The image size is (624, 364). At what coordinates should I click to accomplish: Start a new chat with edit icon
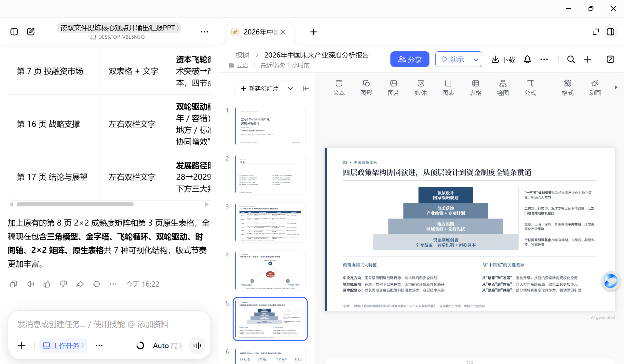(31, 32)
